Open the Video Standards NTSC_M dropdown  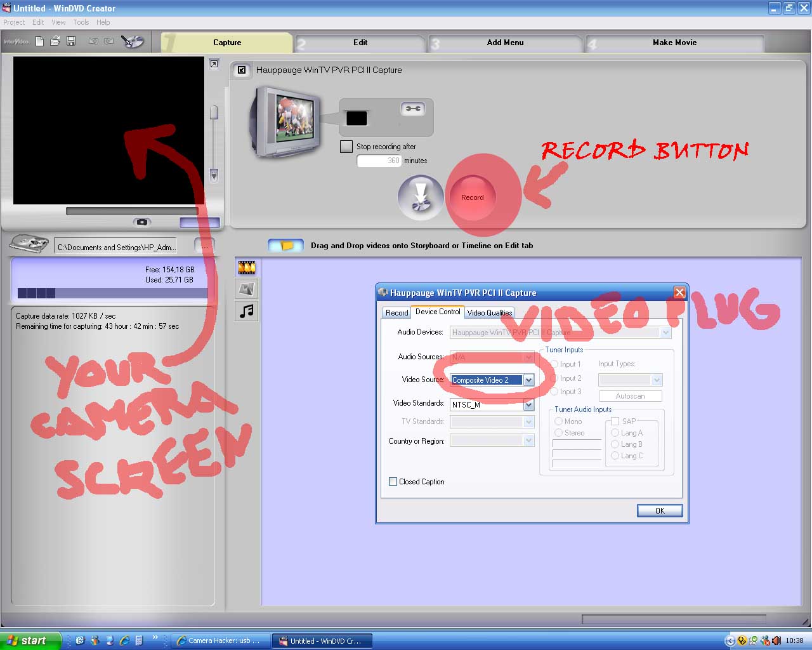528,404
